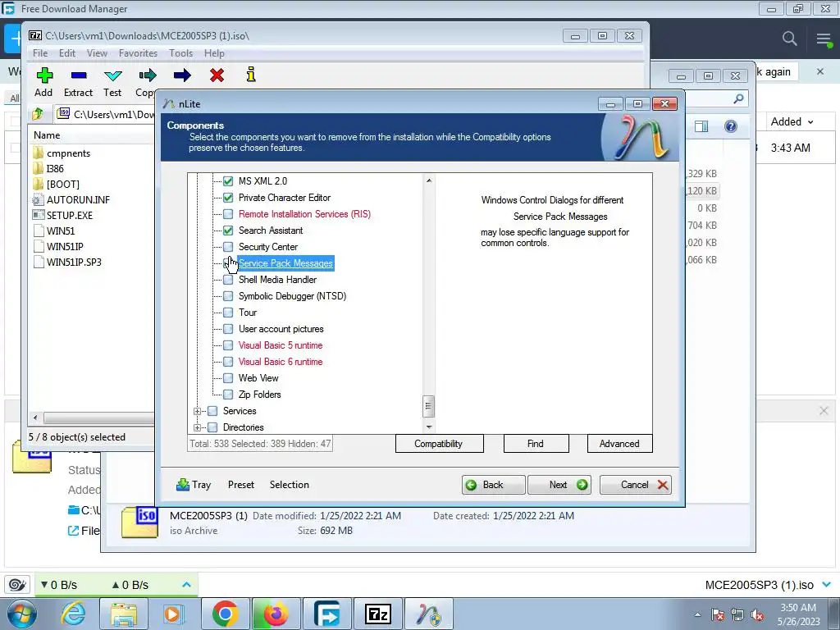Click the 7-Zip Info yellow icon
This screenshot has width=840, height=630.
(x=251, y=75)
